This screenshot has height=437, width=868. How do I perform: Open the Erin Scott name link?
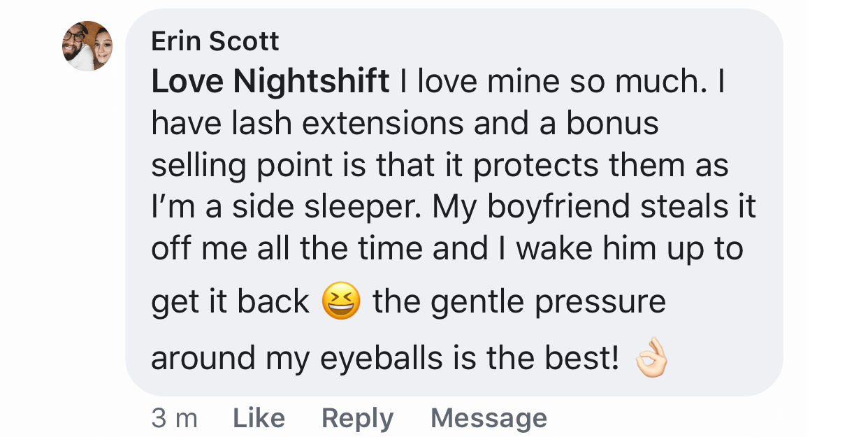(x=215, y=42)
